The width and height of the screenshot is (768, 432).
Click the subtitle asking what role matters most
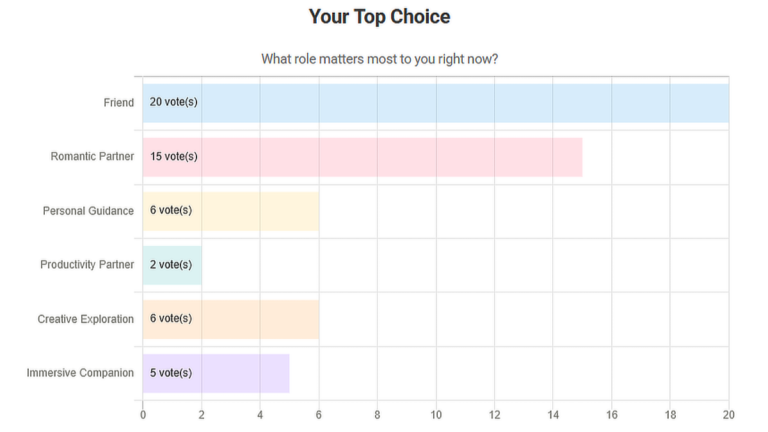[x=380, y=59]
